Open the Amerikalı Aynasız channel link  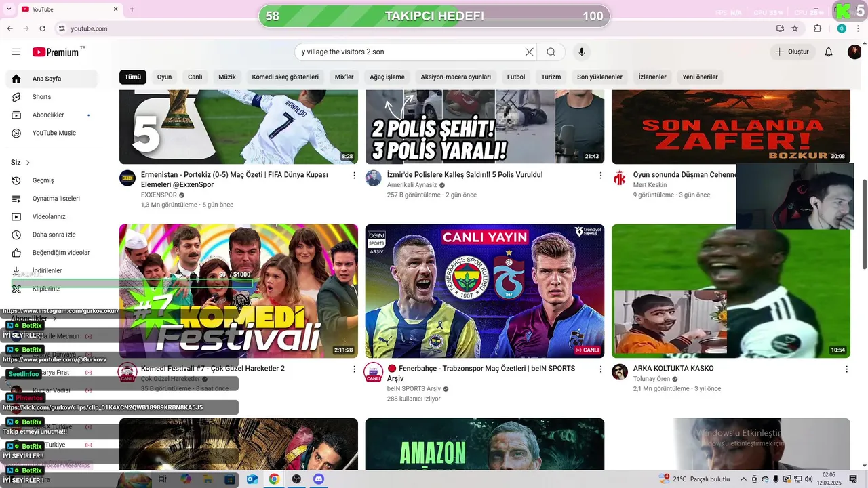pyautogui.click(x=412, y=185)
